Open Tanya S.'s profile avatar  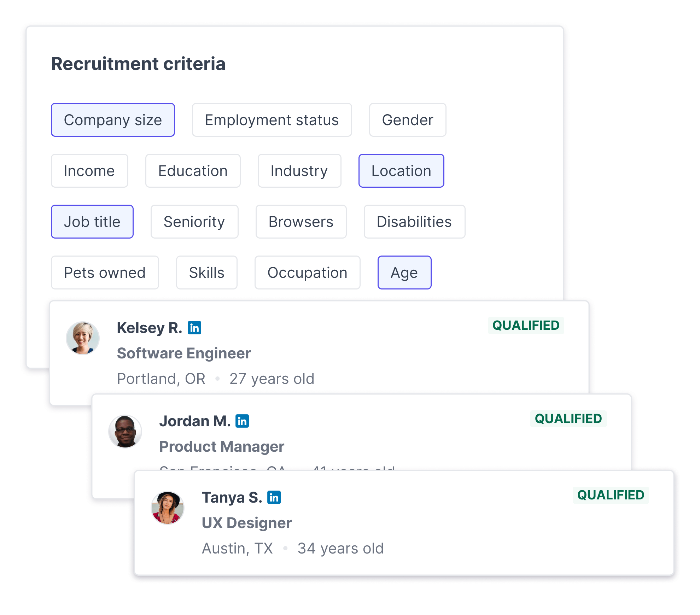(168, 508)
